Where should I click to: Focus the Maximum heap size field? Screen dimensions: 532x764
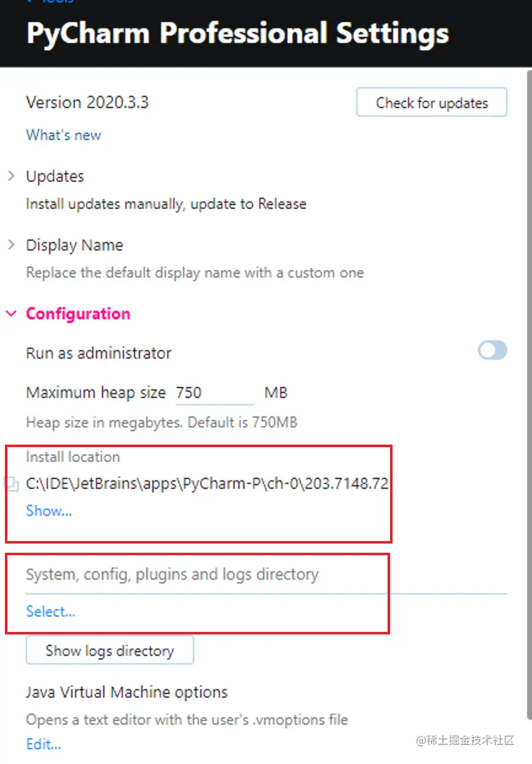pos(214,392)
